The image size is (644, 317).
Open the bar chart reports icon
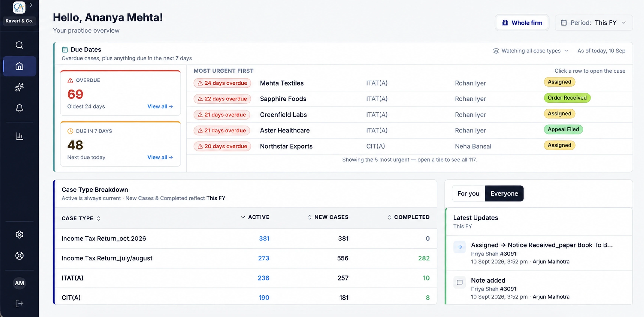click(x=19, y=136)
